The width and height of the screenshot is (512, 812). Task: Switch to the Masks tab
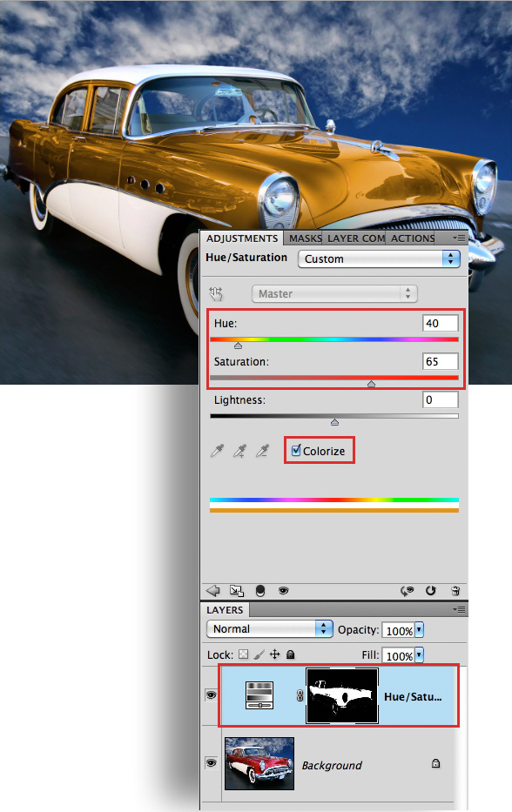tap(305, 238)
